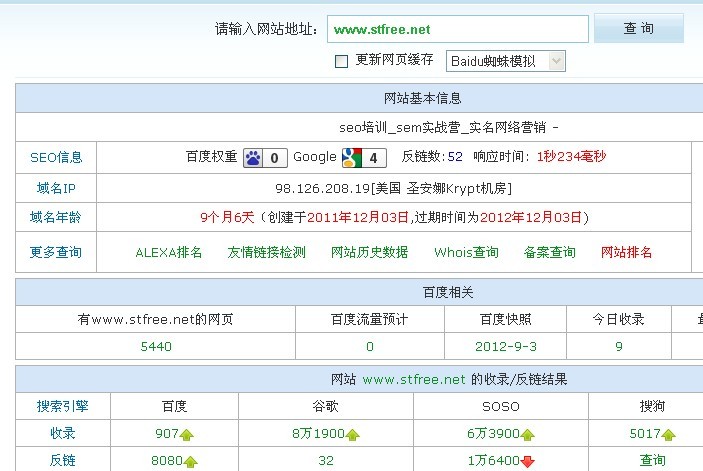
Task: Click the Google PageRank icon
Action: 351,157
